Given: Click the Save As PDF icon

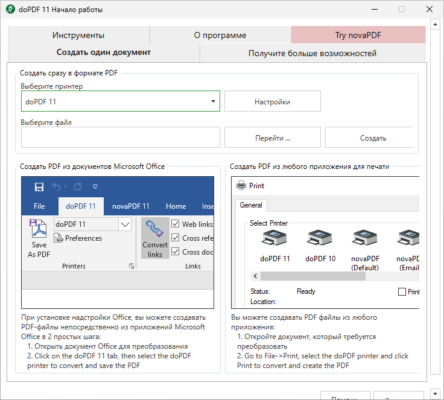Looking at the screenshot, I should point(38,229).
